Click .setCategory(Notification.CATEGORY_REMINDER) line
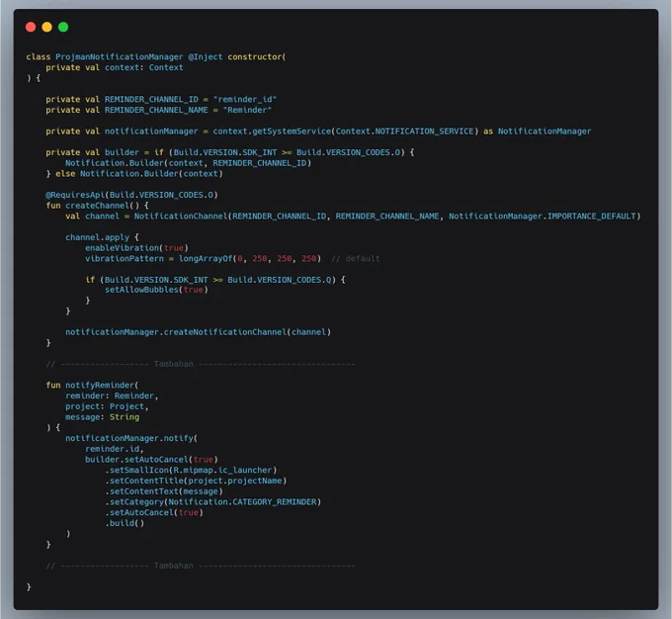 pos(213,502)
